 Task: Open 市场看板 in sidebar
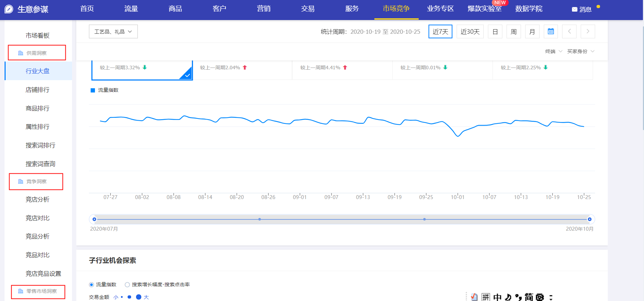[x=38, y=36]
